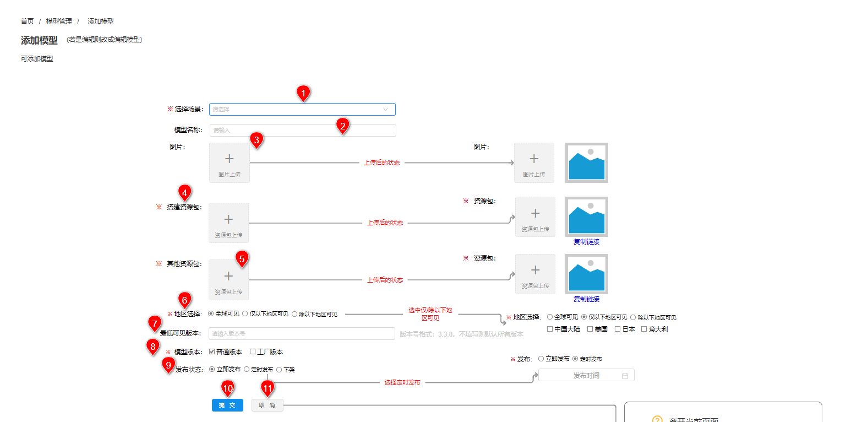Viewport: 868px width, 422px height.
Task: Click the right 图片上传 plus box
Action: pyautogui.click(x=534, y=163)
